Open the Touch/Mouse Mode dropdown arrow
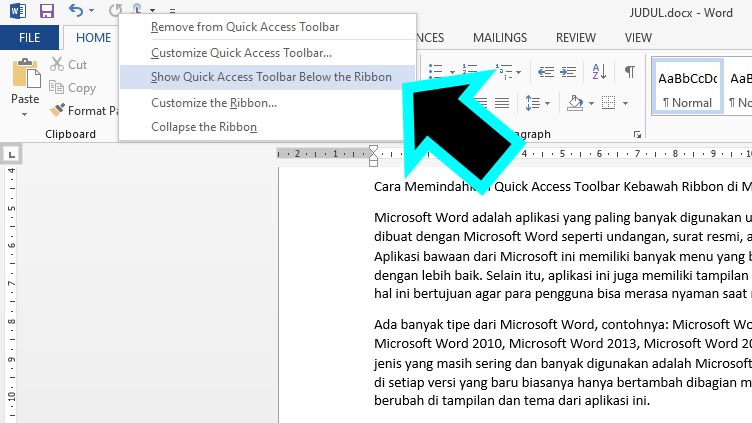Viewport: 752px width, 423px height. coord(153,10)
